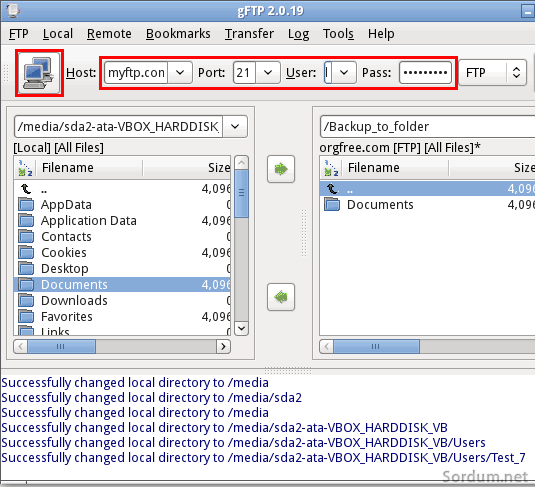Click the Pass password field
535x487 pixels.
[x=425, y=72]
